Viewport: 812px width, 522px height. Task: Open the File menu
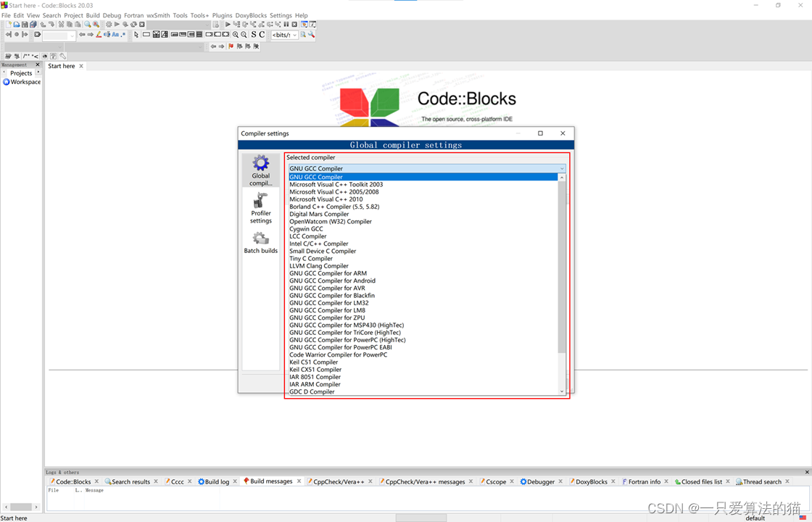click(x=7, y=15)
